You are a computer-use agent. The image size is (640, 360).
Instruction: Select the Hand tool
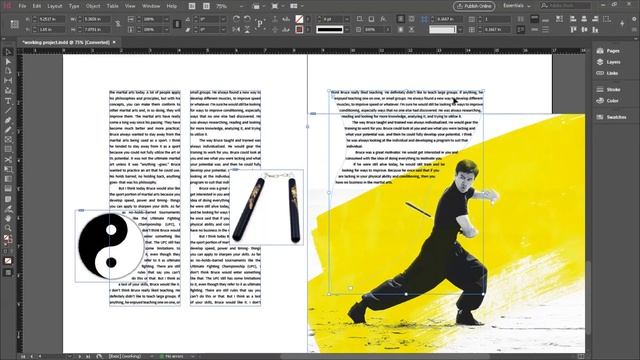(x=8, y=218)
